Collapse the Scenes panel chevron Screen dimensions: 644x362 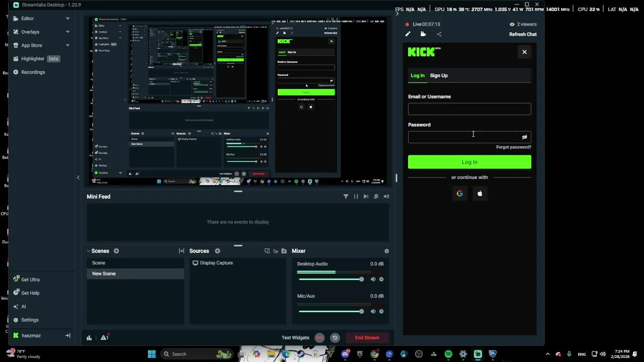point(89,251)
